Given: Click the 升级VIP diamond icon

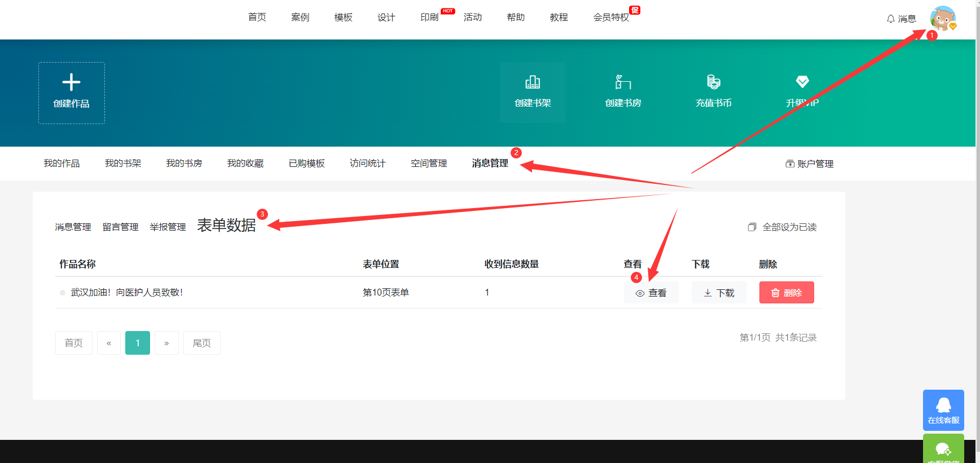Looking at the screenshot, I should pos(802,82).
